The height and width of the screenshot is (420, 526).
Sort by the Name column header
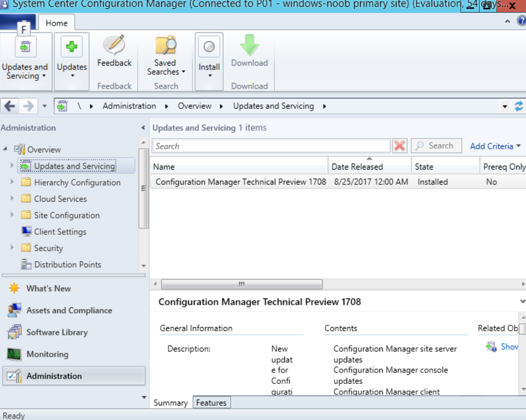click(239, 166)
